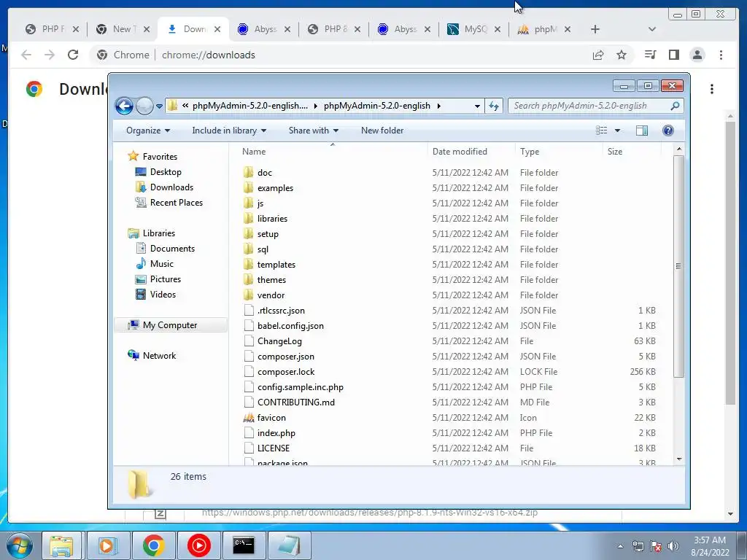Select Downloads in Favorites
Viewport: 747px width, 560px height.
tap(171, 187)
